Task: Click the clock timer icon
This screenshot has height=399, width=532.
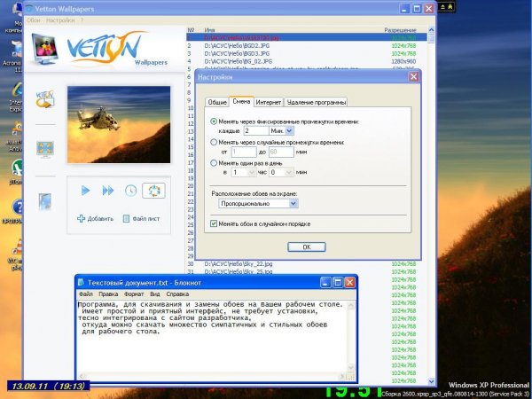Action: click(130, 191)
